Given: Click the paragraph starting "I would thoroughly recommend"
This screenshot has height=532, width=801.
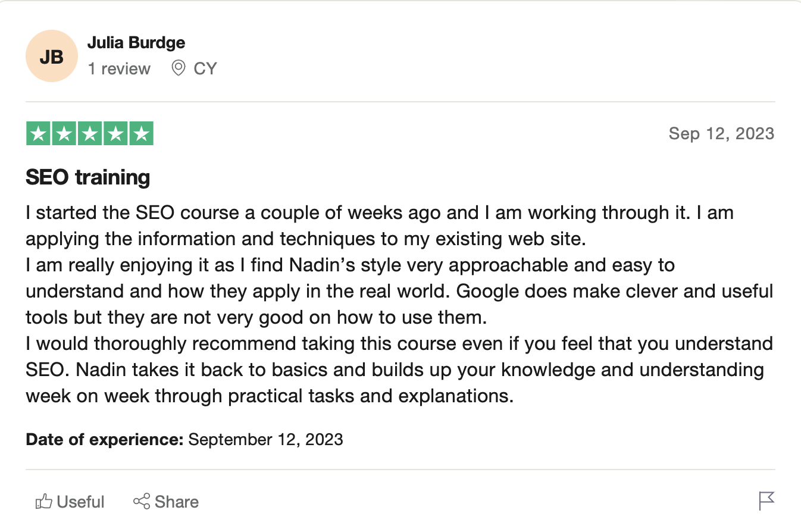Looking at the screenshot, I should (399, 370).
